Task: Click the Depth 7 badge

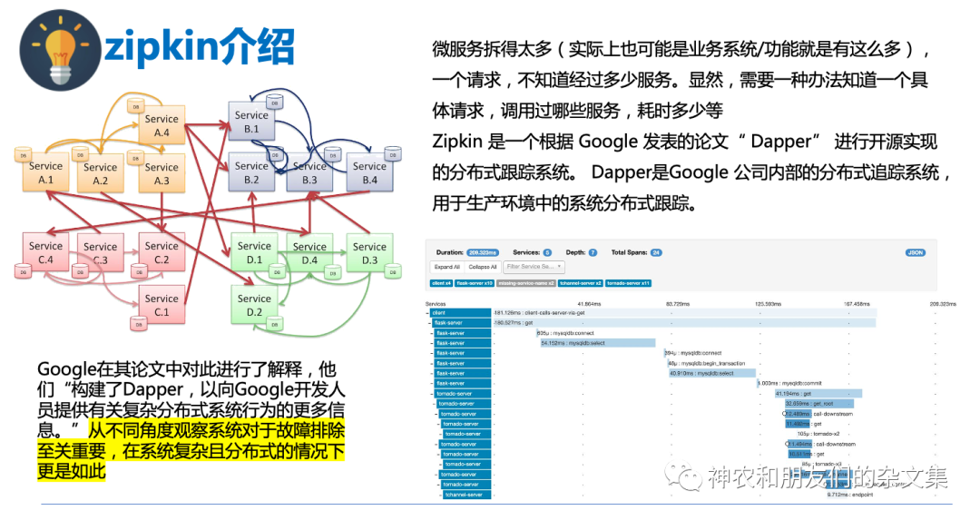Action: 593,252
